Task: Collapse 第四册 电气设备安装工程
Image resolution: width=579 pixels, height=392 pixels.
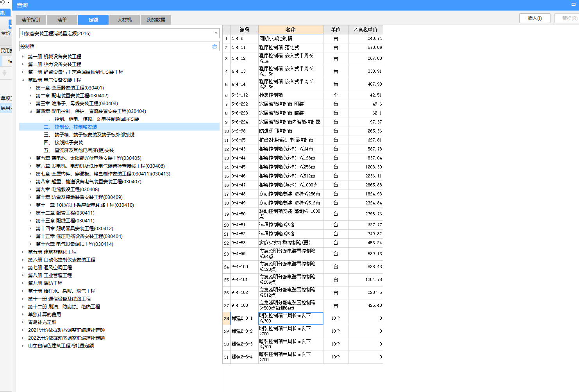Action: [23, 80]
